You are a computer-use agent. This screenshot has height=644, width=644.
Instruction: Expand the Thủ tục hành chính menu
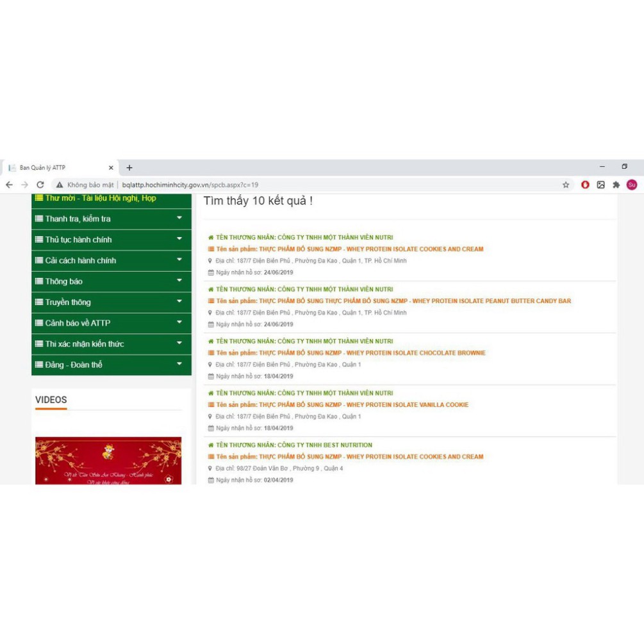111,240
